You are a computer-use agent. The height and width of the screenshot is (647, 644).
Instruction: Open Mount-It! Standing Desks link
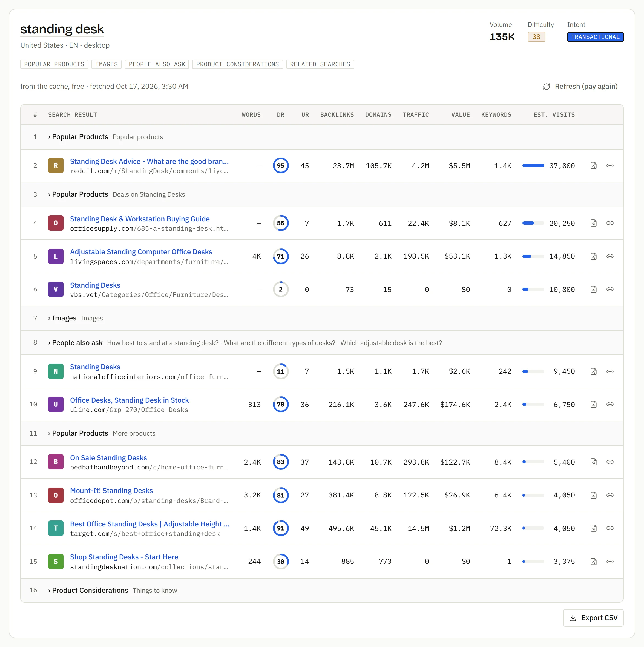(x=111, y=491)
